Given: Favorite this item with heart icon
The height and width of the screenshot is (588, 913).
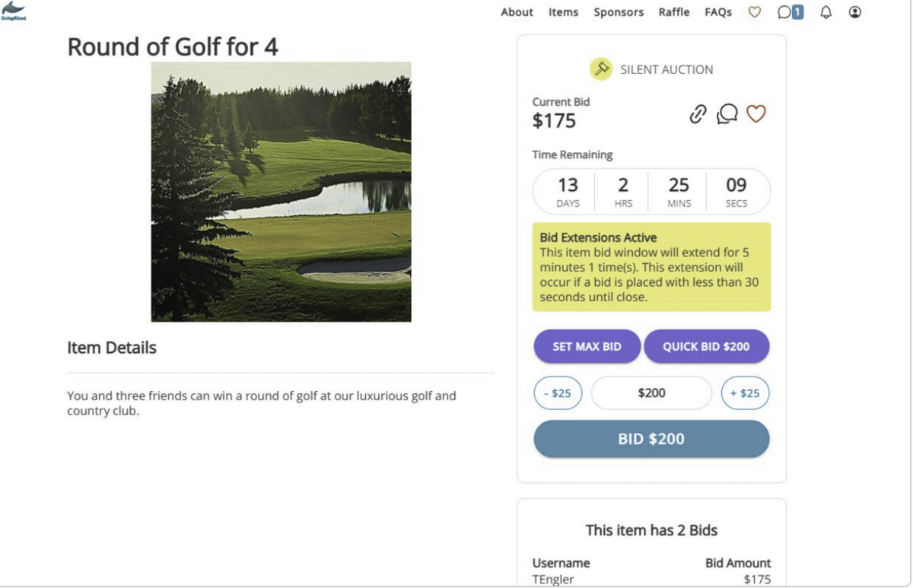Looking at the screenshot, I should (x=756, y=114).
